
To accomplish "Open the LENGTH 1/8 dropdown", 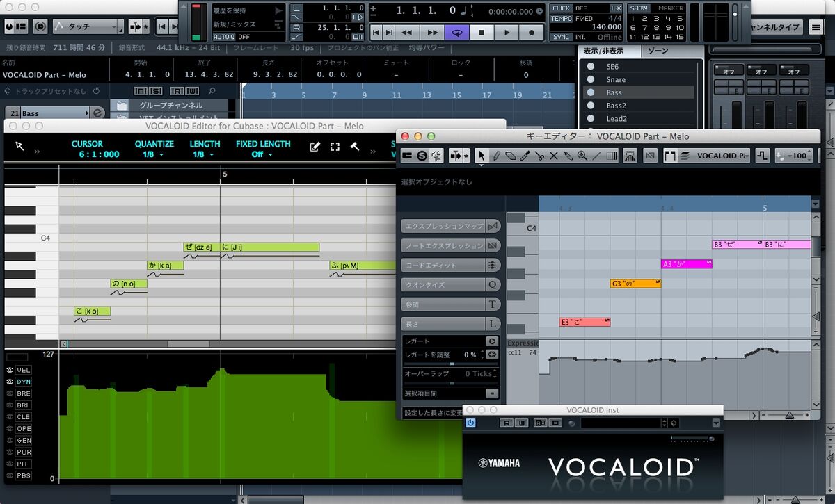I will coord(204,154).
